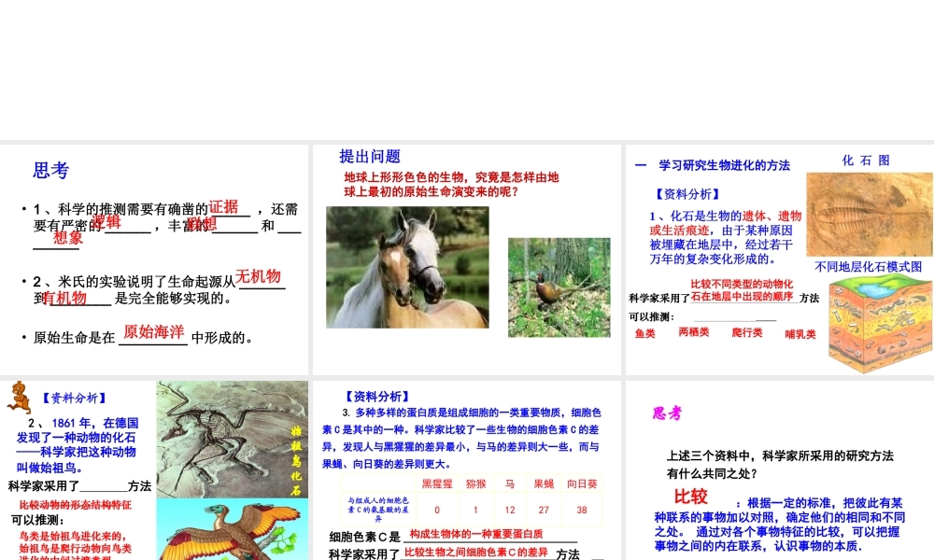Click the red answer '证据'
The height and width of the screenshot is (560, 934).
point(223,207)
